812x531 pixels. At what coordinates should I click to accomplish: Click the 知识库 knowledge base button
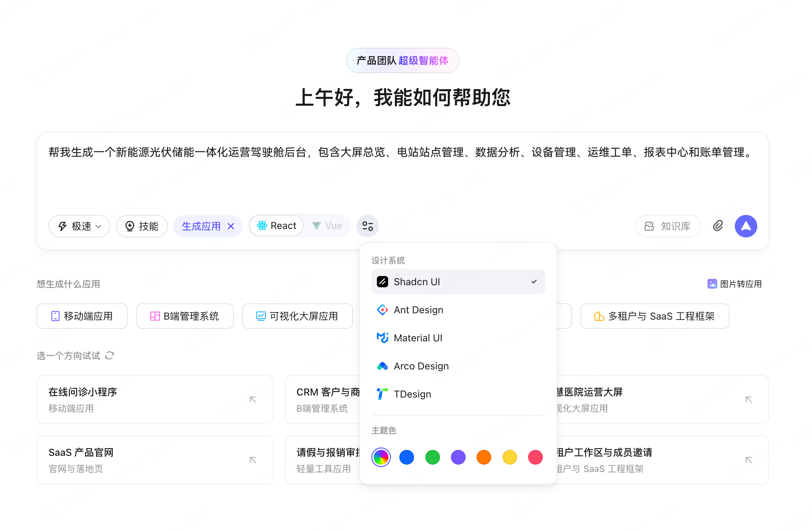click(x=668, y=226)
